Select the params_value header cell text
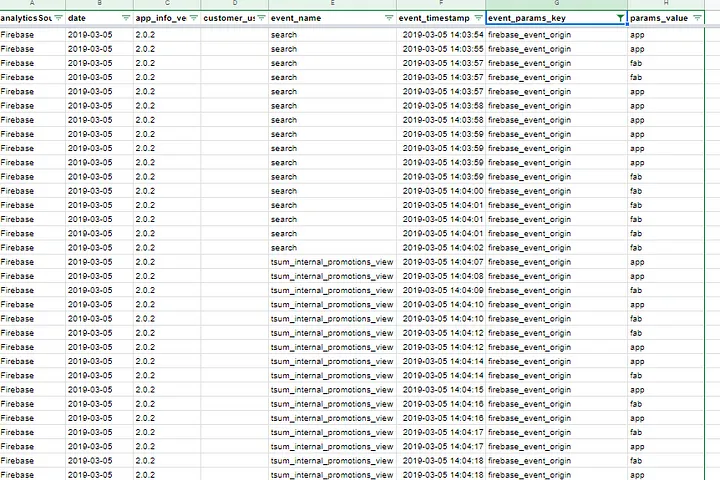The image size is (720, 480). pyautogui.click(x=659, y=18)
